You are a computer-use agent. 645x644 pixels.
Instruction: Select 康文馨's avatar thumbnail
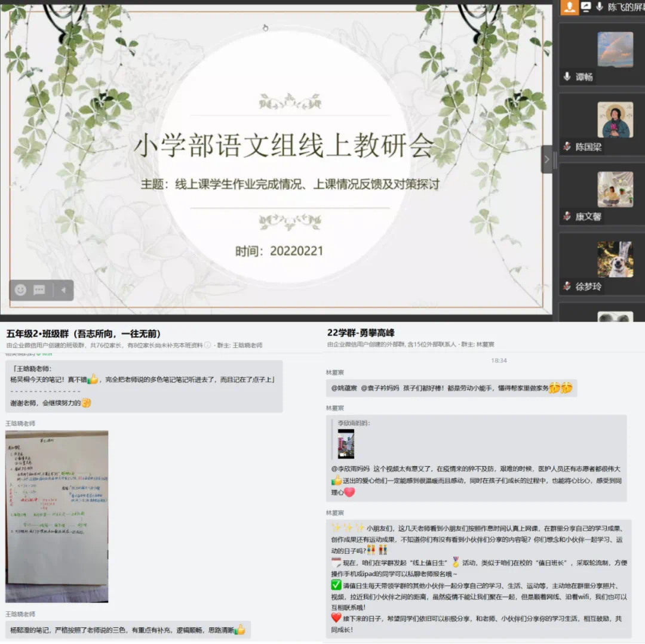(x=615, y=189)
